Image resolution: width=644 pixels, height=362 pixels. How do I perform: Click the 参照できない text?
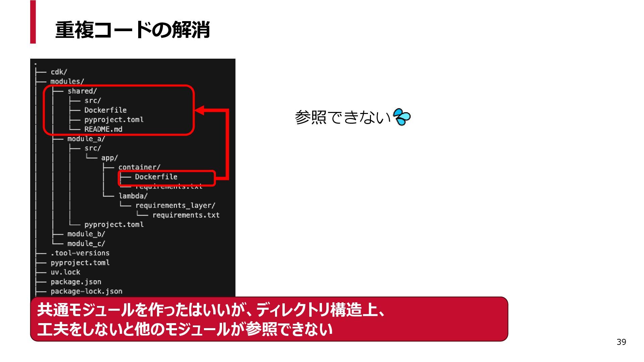coord(343,117)
